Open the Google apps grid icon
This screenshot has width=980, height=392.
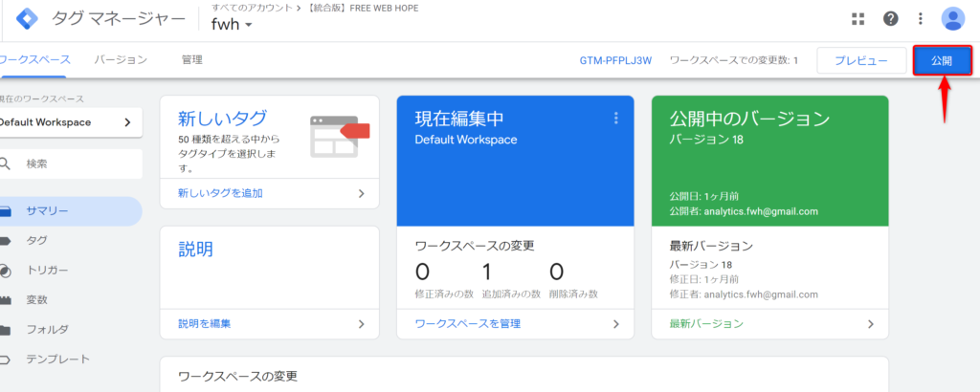[858, 19]
